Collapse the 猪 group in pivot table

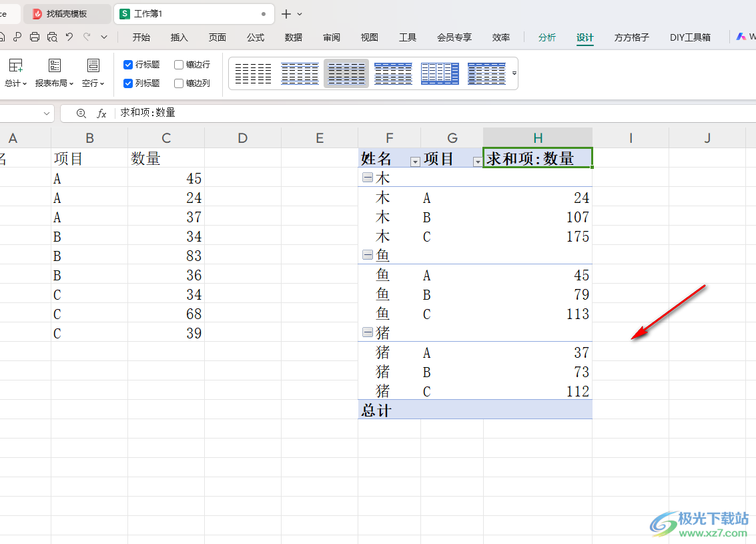click(368, 332)
